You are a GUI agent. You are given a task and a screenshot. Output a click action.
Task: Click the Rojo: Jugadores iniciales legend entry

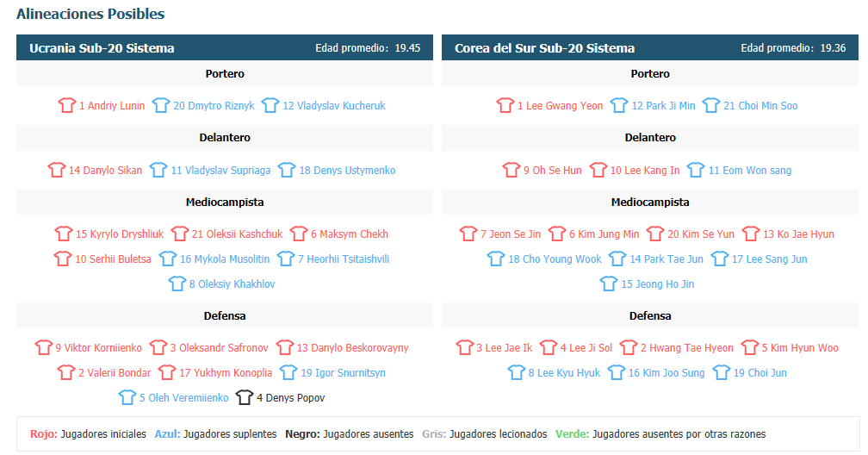pos(88,434)
